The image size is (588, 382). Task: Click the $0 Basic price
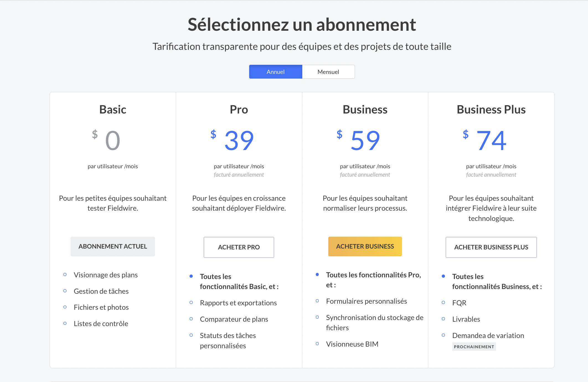tap(107, 140)
